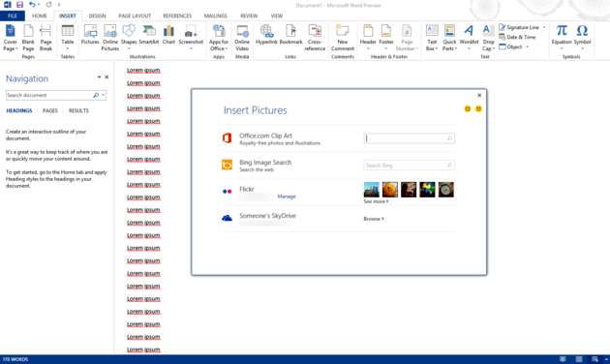Click the Office.com Clip Art search box

click(410, 138)
